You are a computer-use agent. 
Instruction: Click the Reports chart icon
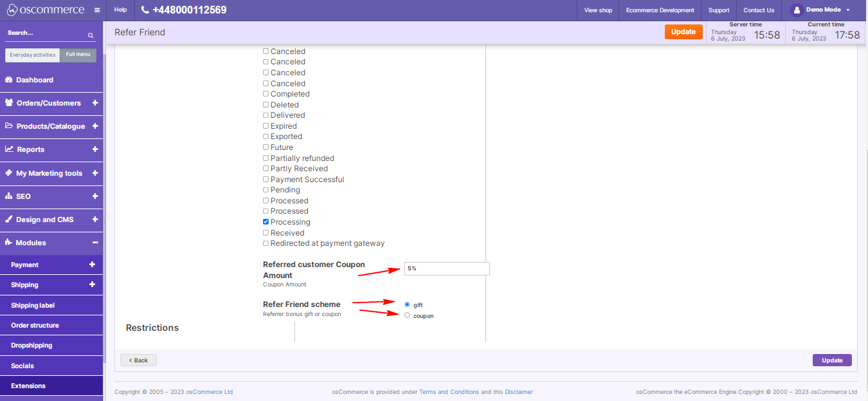(9, 149)
